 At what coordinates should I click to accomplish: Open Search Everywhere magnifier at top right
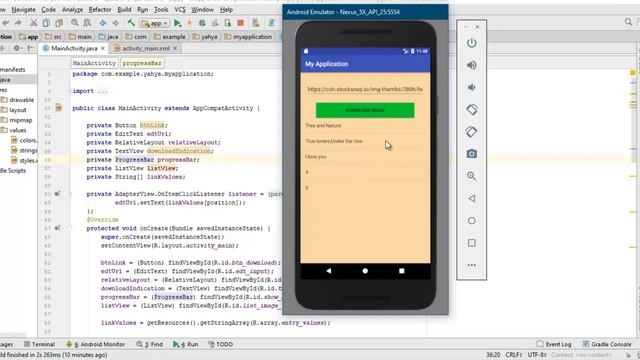628,22
